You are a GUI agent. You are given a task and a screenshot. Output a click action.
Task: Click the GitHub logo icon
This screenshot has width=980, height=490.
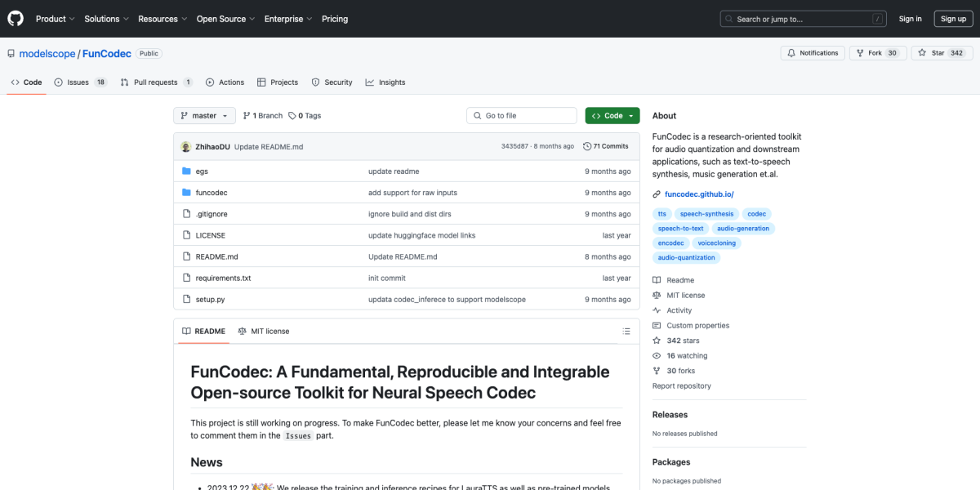16,18
